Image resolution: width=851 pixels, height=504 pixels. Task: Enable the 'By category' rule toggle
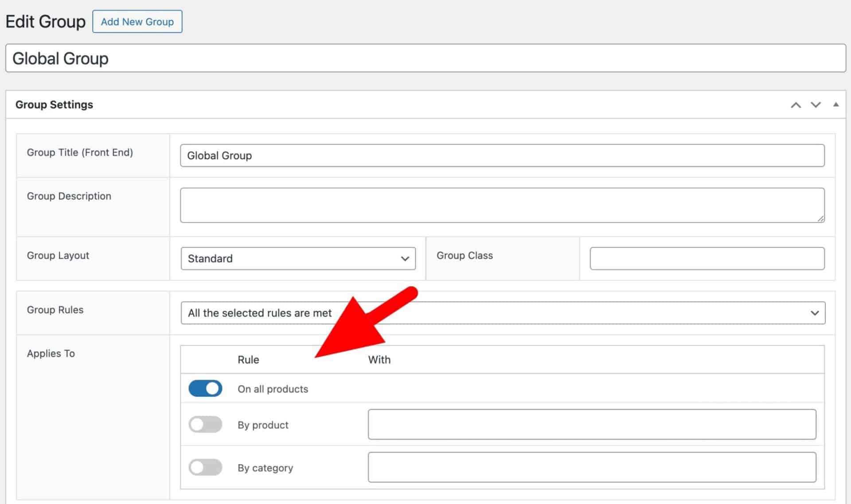click(x=205, y=467)
